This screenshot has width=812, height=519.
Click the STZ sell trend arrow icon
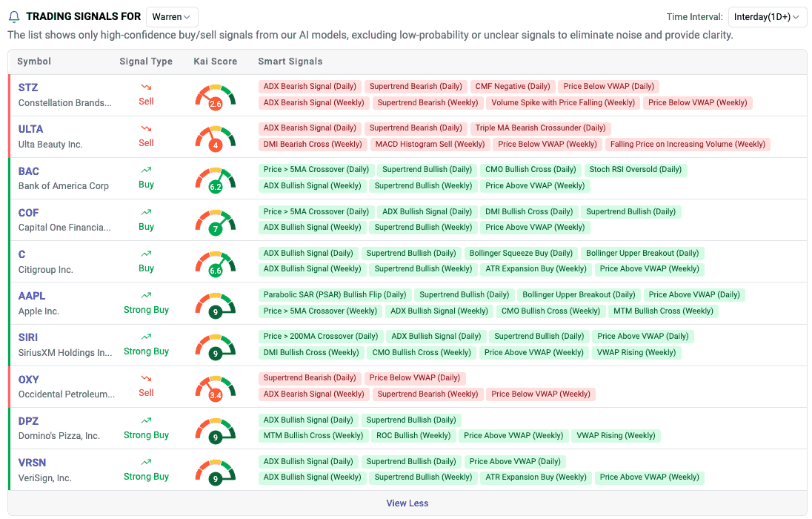[146, 87]
